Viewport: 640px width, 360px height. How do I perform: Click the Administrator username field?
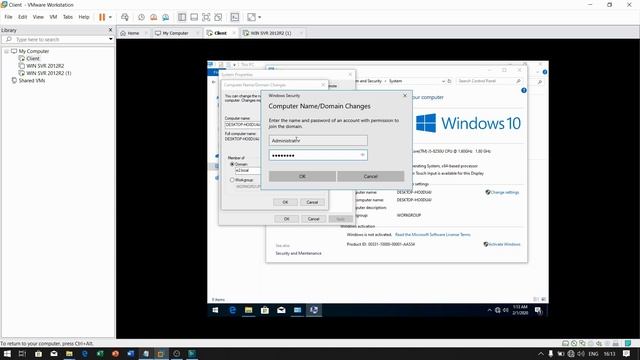(318, 140)
